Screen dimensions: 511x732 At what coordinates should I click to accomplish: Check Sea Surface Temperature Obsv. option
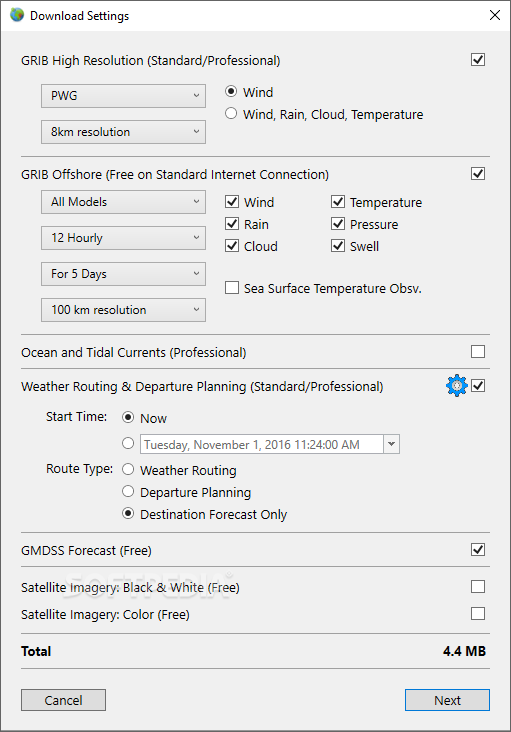[232, 288]
